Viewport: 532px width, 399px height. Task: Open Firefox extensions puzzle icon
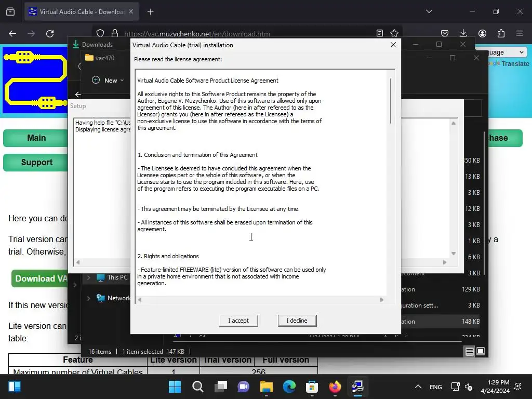[501, 33]
